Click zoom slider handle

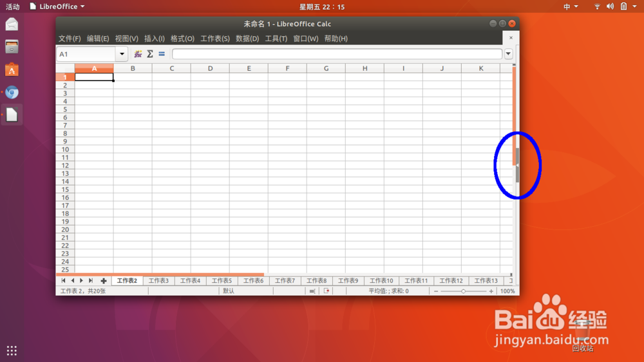(x=463, y=291)
